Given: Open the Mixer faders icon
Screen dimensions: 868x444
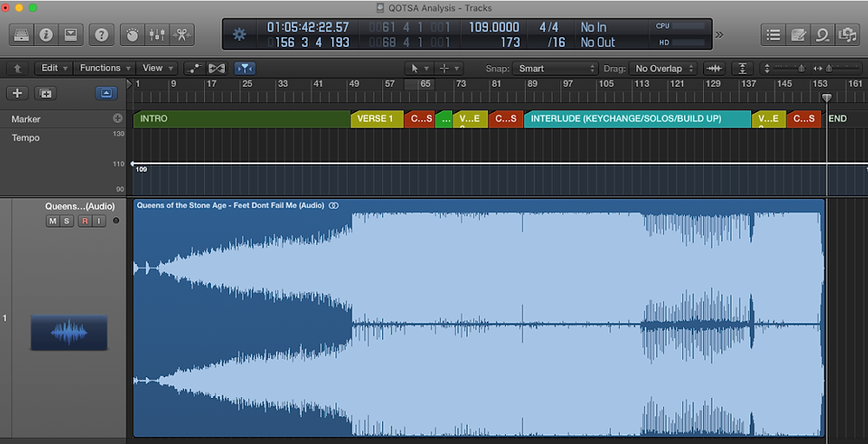Looking at the screenshot, I should coord(157,35).
